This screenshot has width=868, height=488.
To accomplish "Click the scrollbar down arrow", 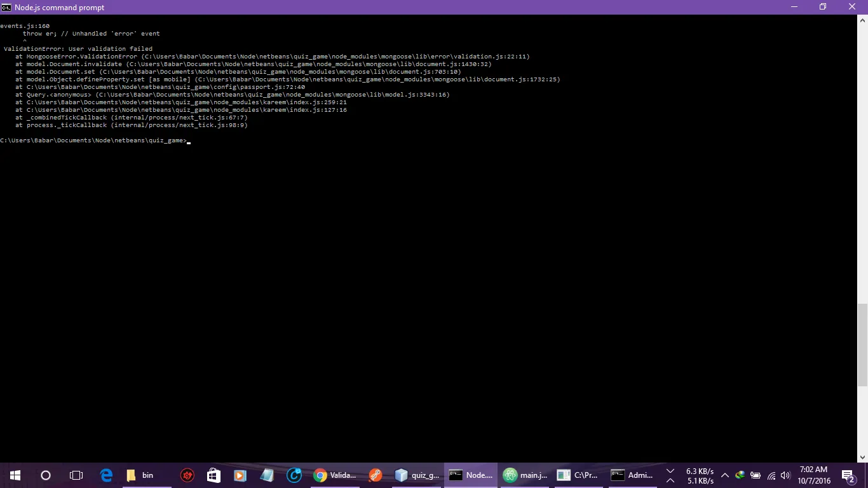I will 862,457.
